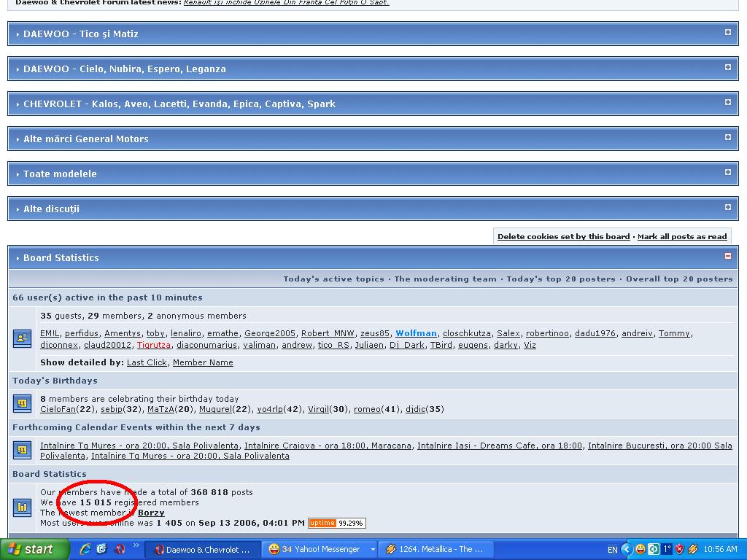Open DAEWOO - Cielo, Nubira, Espero, Leganza title
Viewport: 747px width, 560px height.
[125, 69]
